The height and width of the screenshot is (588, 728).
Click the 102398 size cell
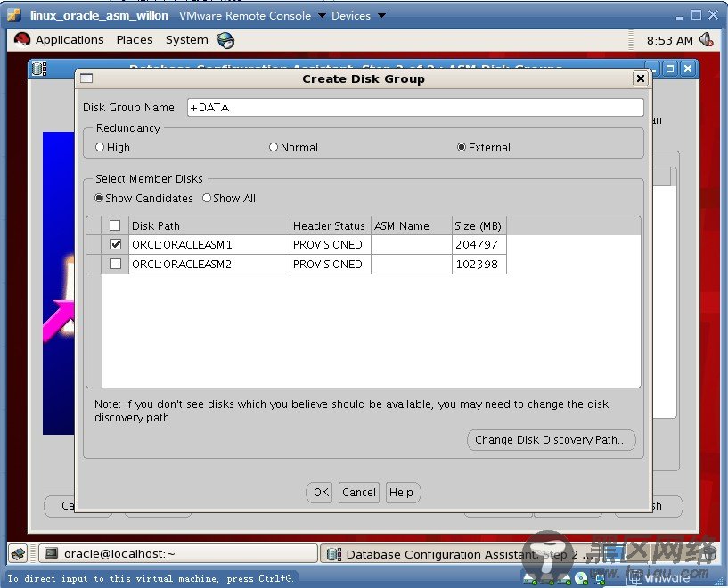pyautogui.click(x=479, y=264)
